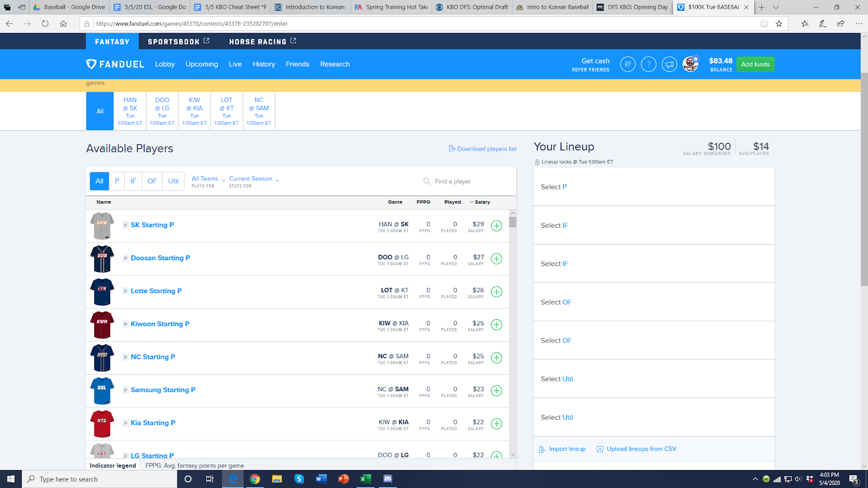Open the Research page
Image resolution: width=868 pixels, height=488 pixels.
(x=335, y=64)
